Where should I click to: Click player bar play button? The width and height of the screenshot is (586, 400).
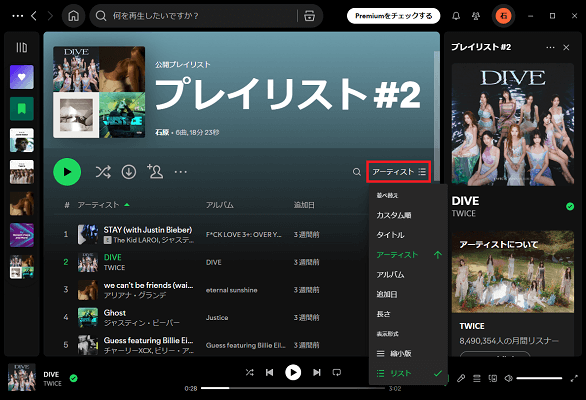293,372
